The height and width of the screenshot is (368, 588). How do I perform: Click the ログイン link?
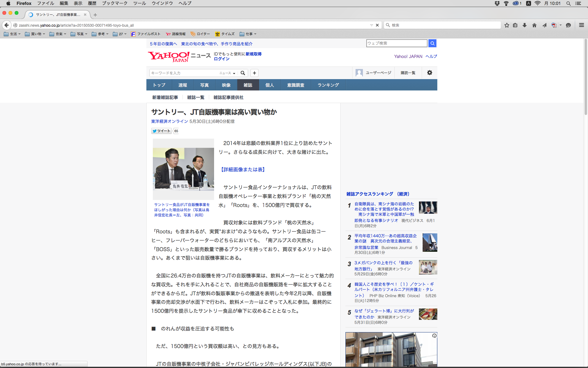pyautogui.click(x=221, y=59)
